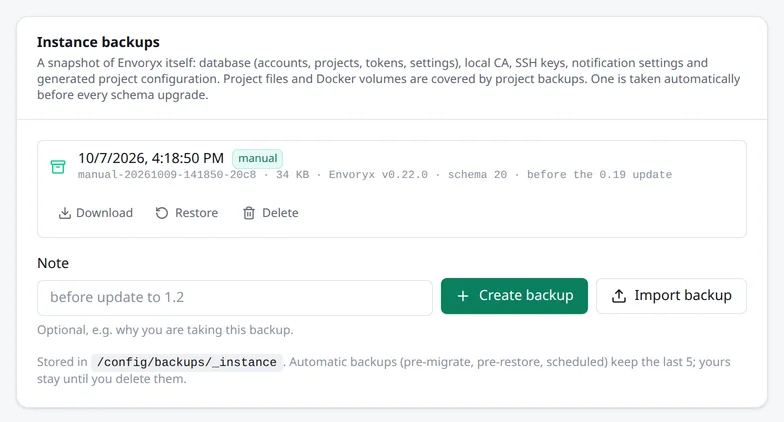Click the '/config/backups/_instance' path code
The image size is (784, 422).
[x=186, y=362]
